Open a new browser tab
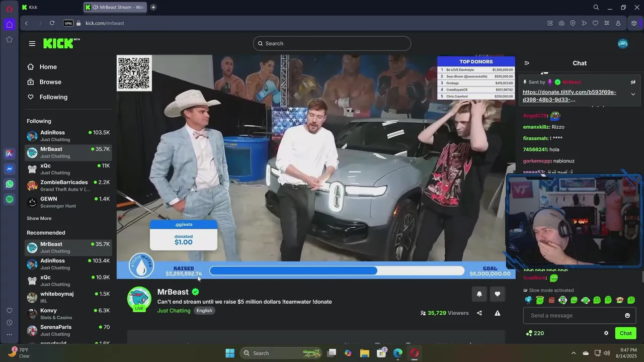 pyautogui.click(x=153, y=7)
